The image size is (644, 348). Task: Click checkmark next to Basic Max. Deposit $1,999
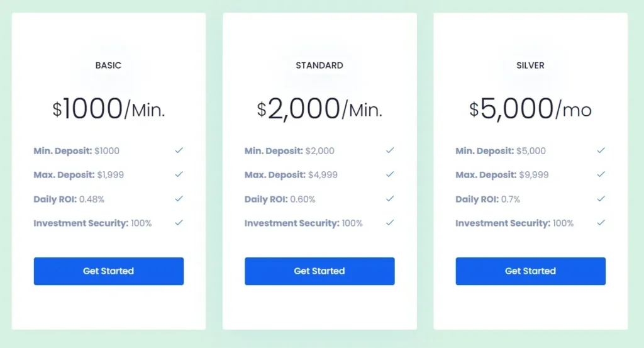click(x=179, y=174)
